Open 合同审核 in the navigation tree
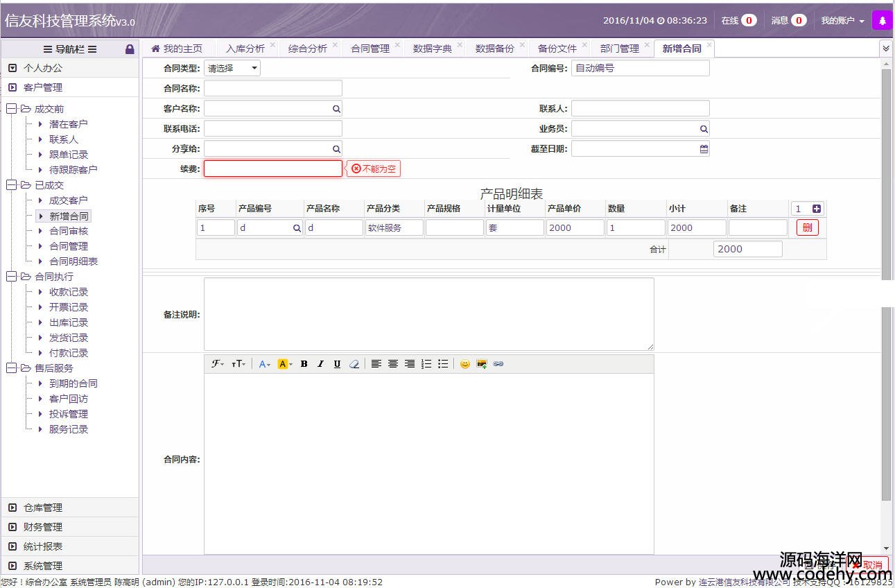The height and width of the screenshot is (588, 895). click(x=69, y=231)
